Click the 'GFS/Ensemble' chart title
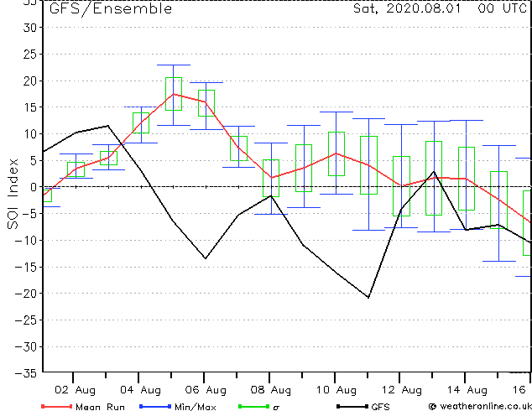532x411 pixels. click(111, 9)
